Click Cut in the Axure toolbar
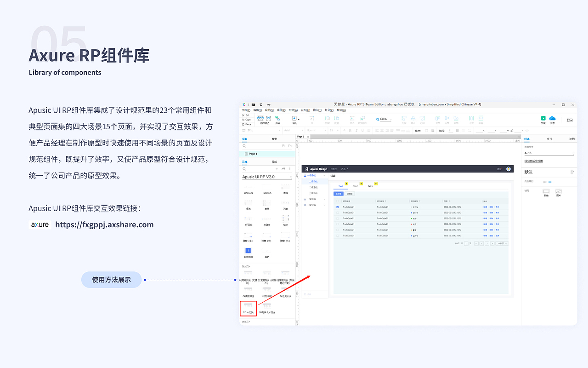Viewport: 588px width, 368px height. click(246, 115)
